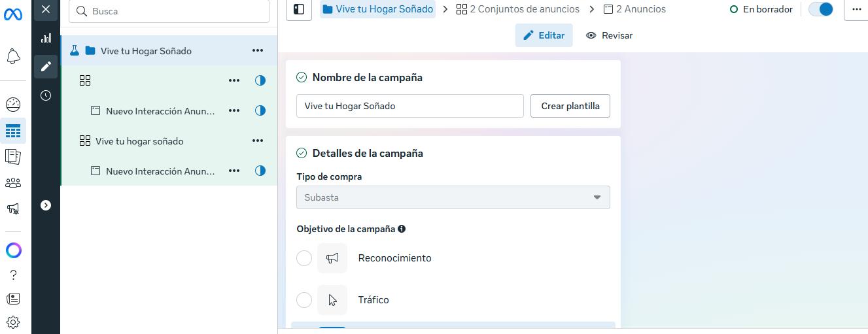The height and width of the screenshot is (334, 868).
Task: Select the Tráfico objective radio button
Action: pyautogui.click(x=304, y=300)
